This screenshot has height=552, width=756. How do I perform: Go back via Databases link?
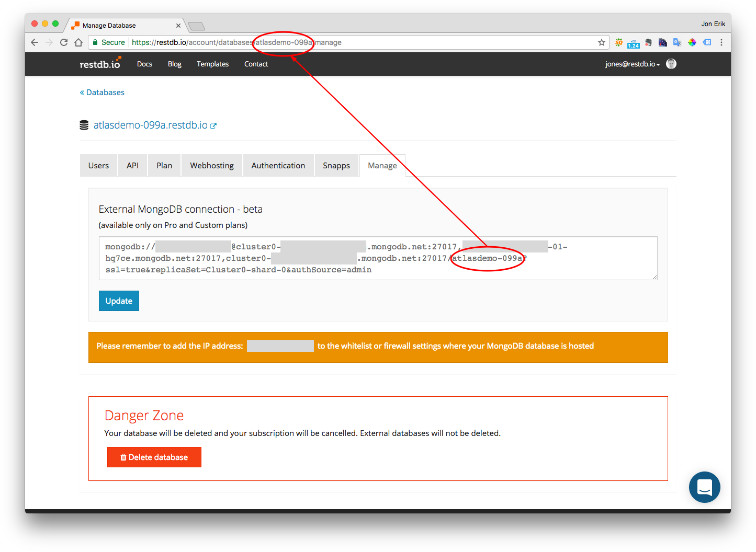pyautogui.click(x=102, y=92)
